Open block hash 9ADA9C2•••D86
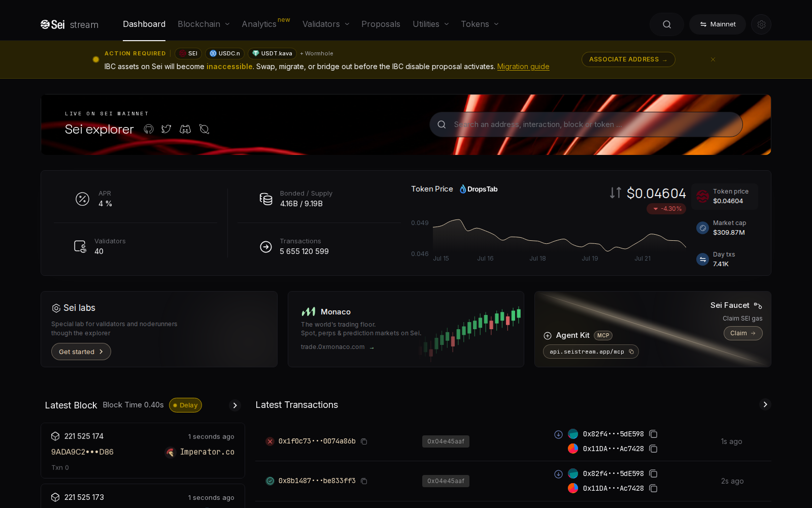The width and height of the screenshot is (812, 508). point(82,452)
